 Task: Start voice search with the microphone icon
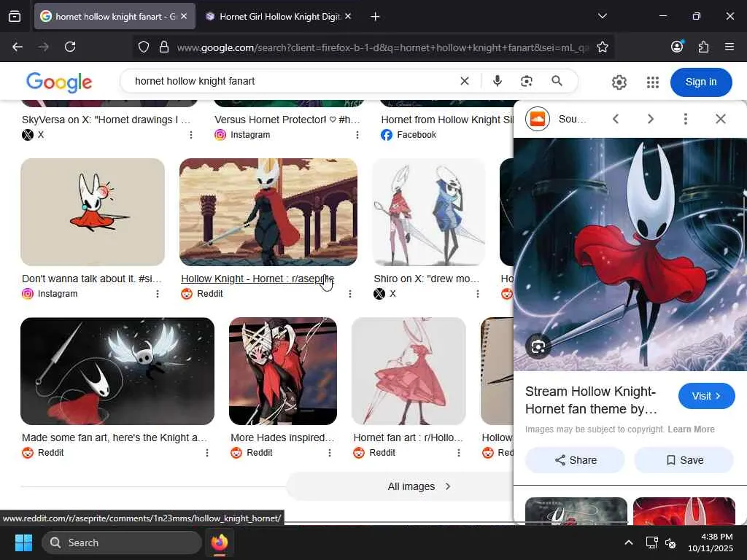point(498,81)
